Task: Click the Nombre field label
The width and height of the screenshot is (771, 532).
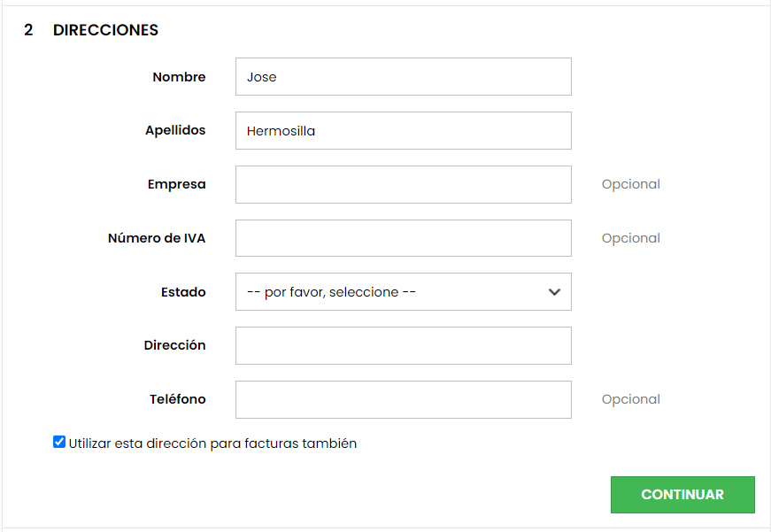Action: pos(179,77)
